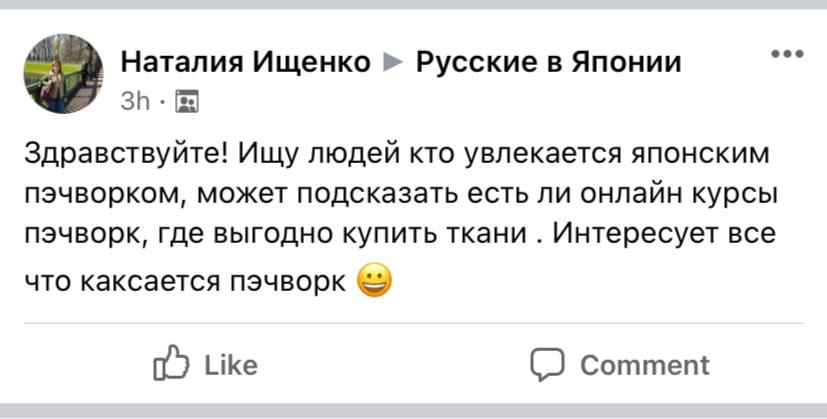Image resolution: width=827 pixels, height=419 pixels.
Task: Open Наталия Ищенко's profile picture
Action: (x=63, y=74)
